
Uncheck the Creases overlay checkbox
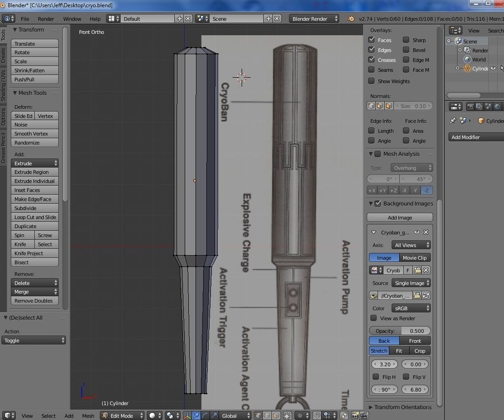372,60
